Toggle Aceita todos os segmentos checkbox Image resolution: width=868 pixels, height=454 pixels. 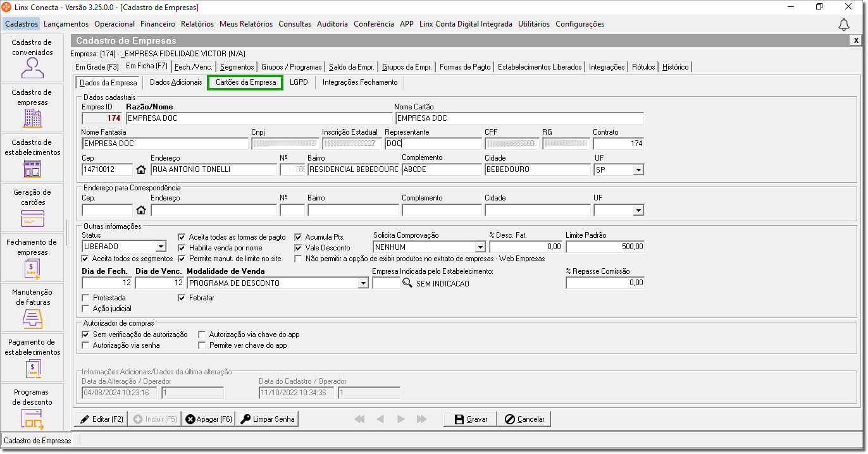[85, 259]
